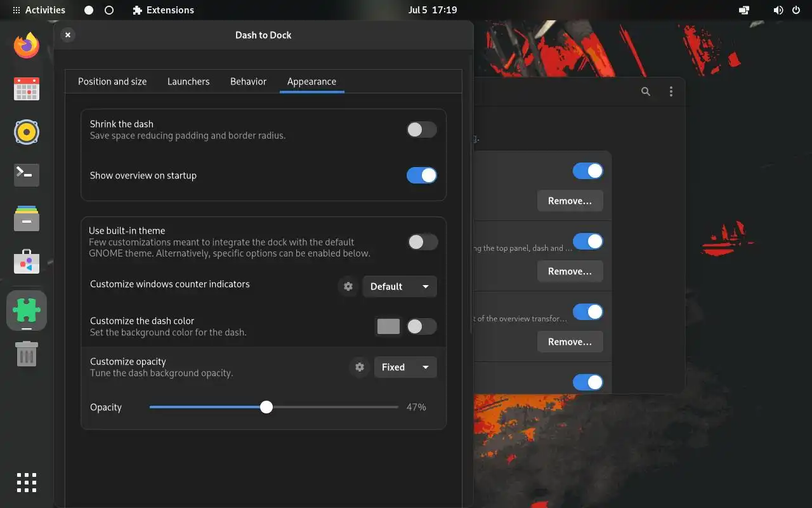The width and height of the screenshot is (812, 508).
Task: Toggle switch for overview transform extension
Action: pyautogui.click(x=588, y=312)
